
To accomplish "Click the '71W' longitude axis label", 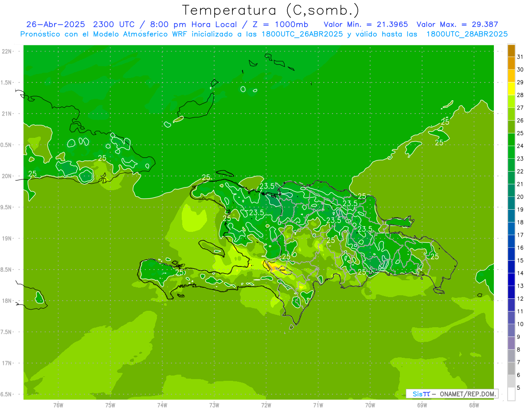I will pos(318,405).
